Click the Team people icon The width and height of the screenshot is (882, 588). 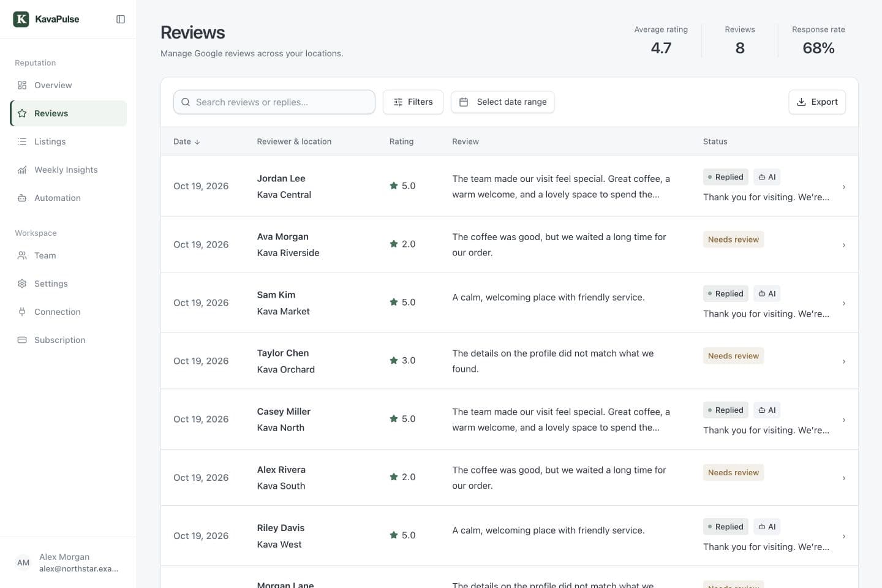point(22,255)
